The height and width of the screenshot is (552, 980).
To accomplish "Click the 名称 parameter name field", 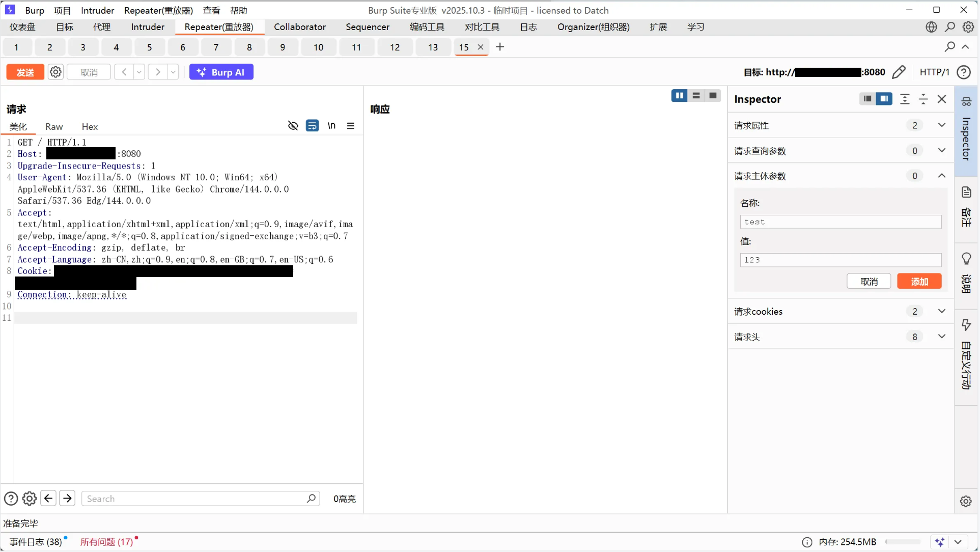I will pyautogui.click(x=841, y=222).
